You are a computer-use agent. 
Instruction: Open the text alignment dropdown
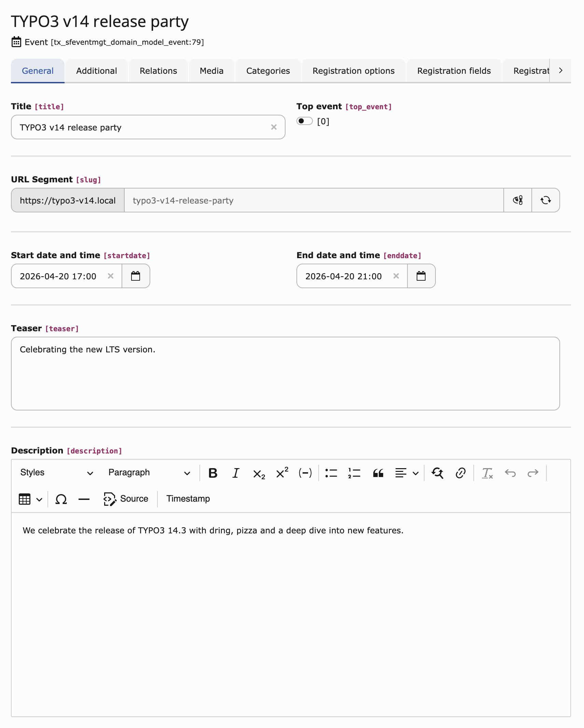coord(407,473)
